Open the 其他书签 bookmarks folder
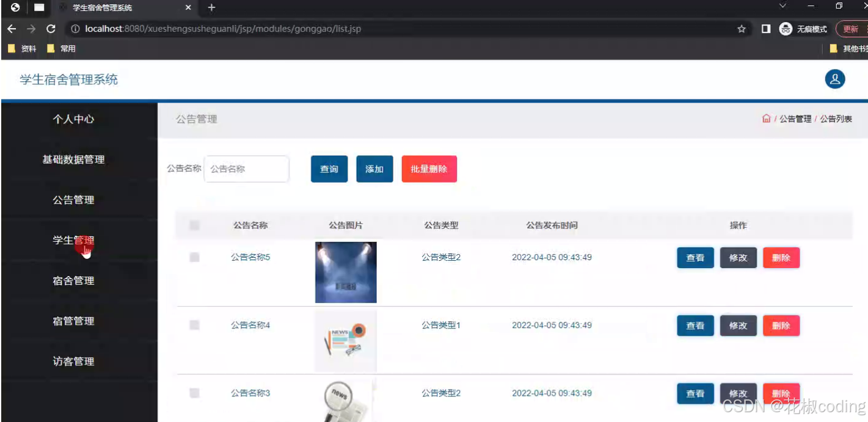Viewport: 868px width, 422px height. (x=849, y=49)
